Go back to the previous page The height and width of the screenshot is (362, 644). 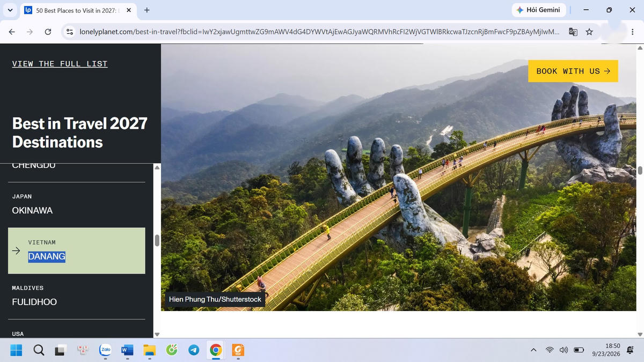pos(12,32)
